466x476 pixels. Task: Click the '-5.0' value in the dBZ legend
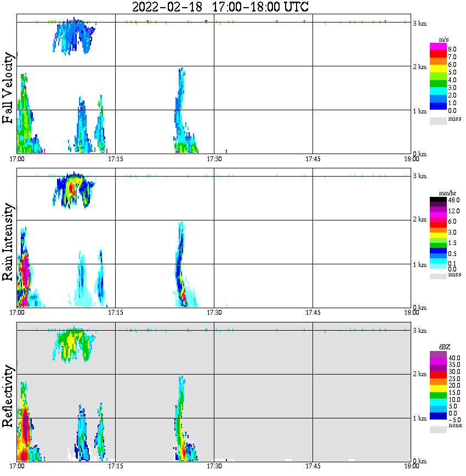(454, 420)
